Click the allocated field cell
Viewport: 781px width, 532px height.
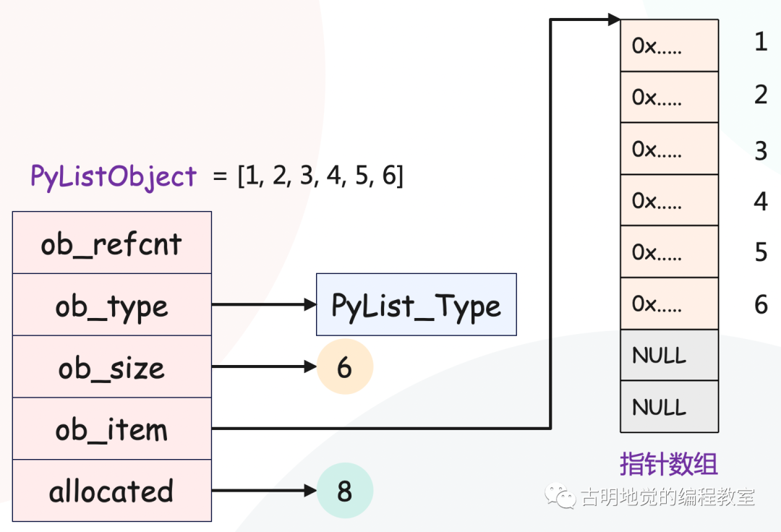[112, 491]
